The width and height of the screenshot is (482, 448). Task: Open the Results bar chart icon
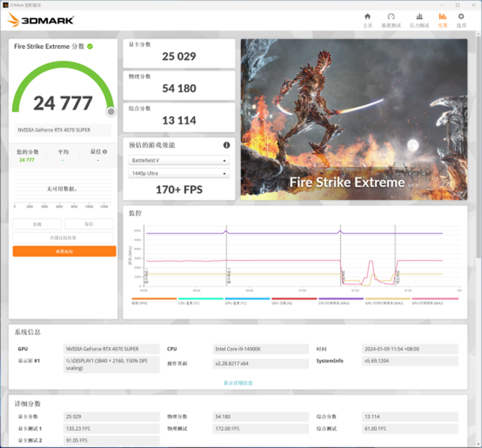(x=442, y=17)
